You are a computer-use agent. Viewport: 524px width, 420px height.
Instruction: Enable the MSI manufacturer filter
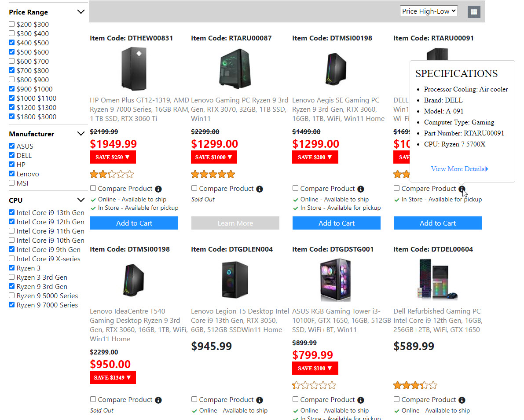(12, 183)
